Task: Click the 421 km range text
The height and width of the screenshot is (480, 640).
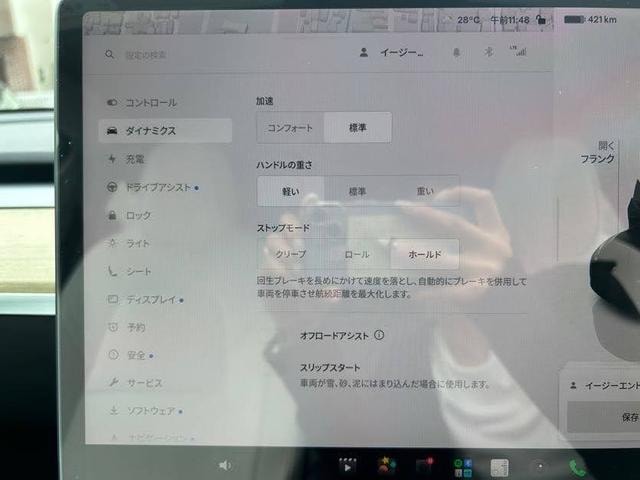Action: [x=602, y=19]
